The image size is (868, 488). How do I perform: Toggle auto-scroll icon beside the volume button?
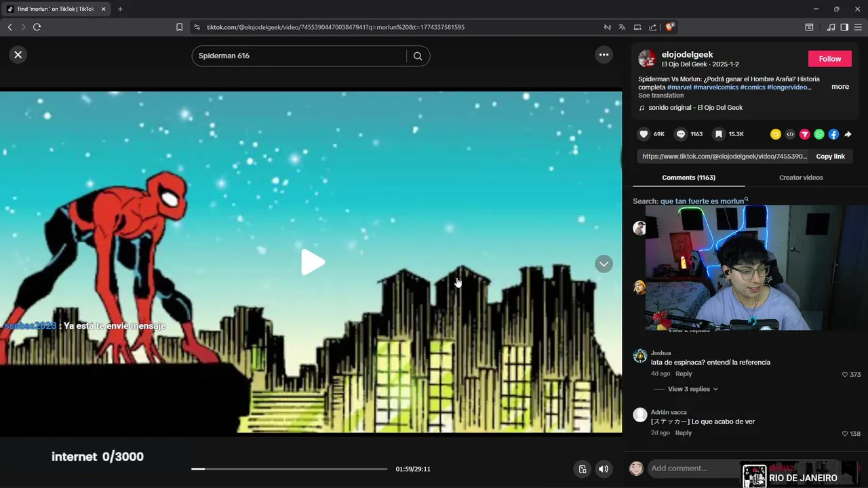pos(582,469)
